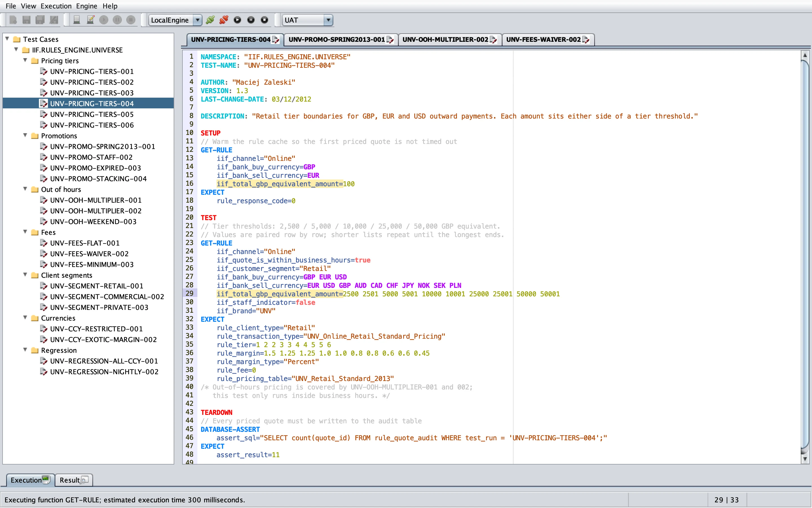Collapse the Regression folder
Viewport: 812px width, 508px height.
(x=25, y=350)
